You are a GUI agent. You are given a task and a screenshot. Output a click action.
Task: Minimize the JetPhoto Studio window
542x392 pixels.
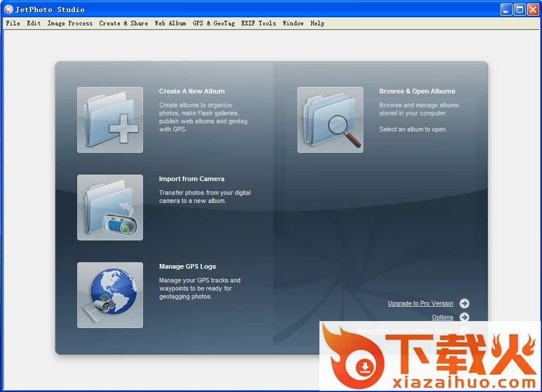coord(506,9)
